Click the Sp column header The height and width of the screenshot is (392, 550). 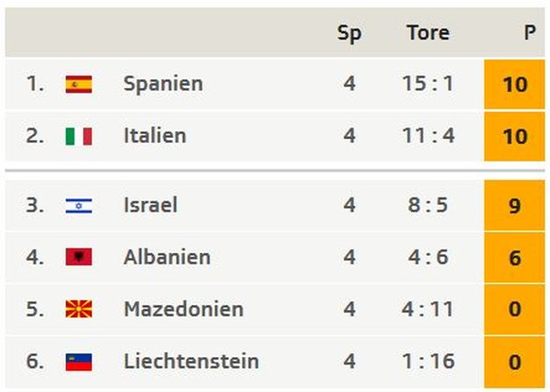(349, 34)
